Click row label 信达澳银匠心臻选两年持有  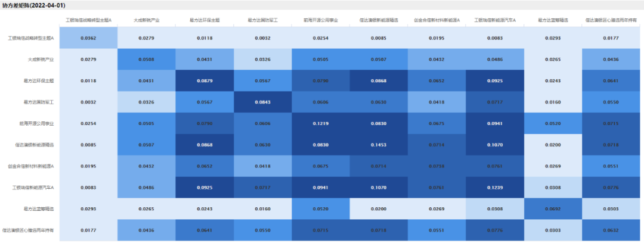[x=29, y=230]
